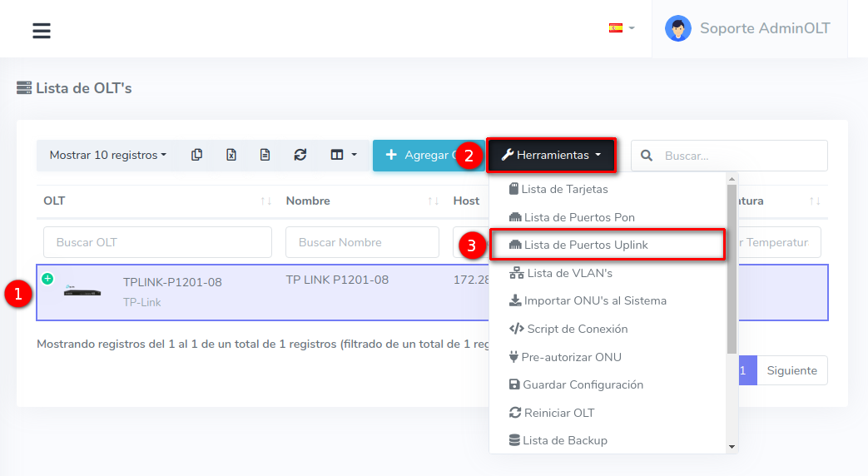Select Lista de VLAN's menu entry

coord(569,273)
